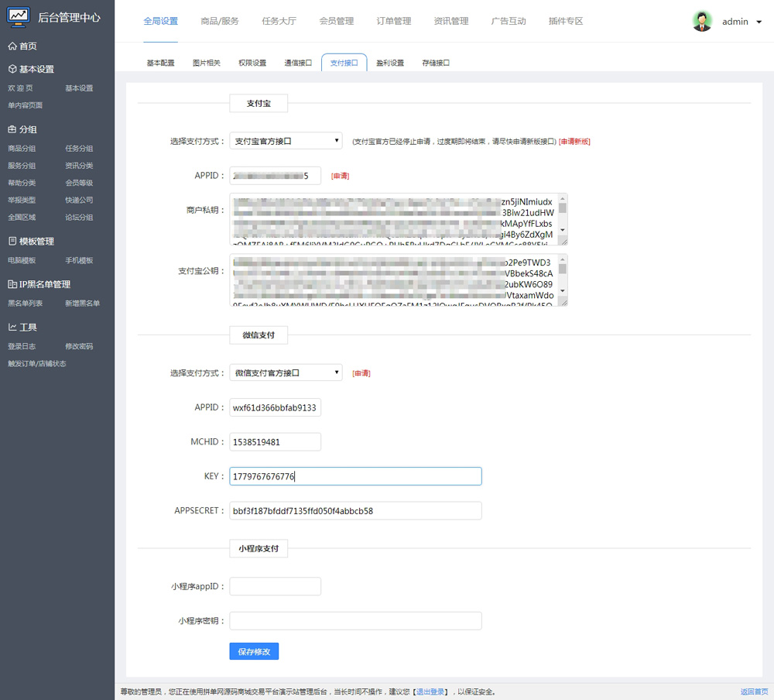Screen dimensions: 774x700
Task: Open the 订单管理 top menu
Action: (x=394, y=22)
